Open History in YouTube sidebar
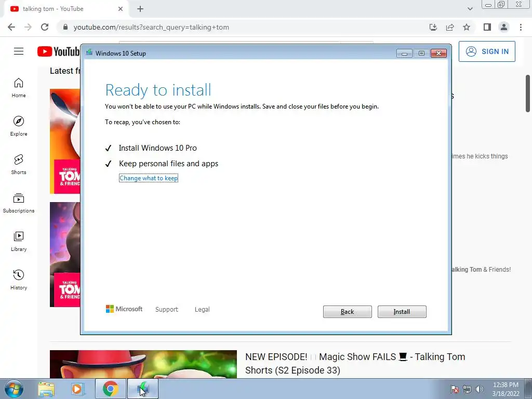The height and width of the screenshot is (399, 532). click(x=19, y=280)
